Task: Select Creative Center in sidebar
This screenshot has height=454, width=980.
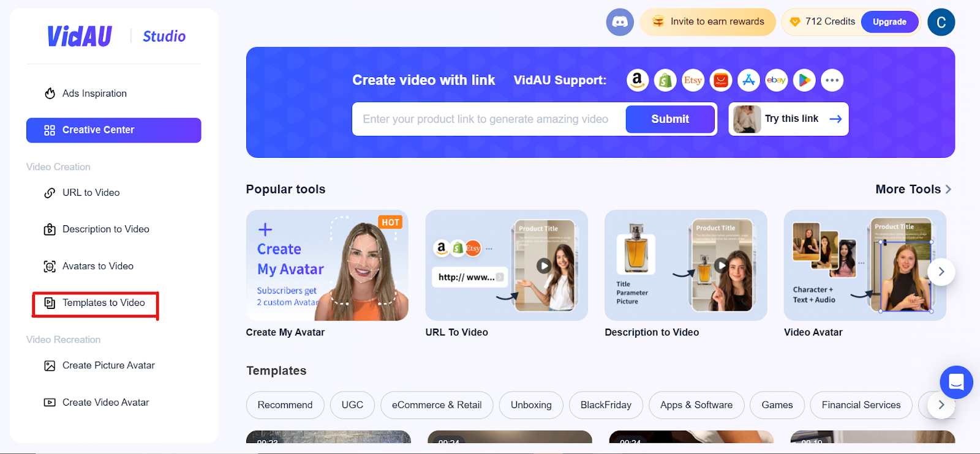Action: tap(113, 130)
